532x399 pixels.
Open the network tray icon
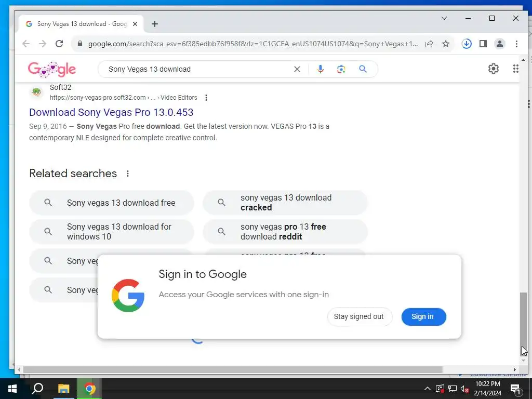[x=452, y=389]
